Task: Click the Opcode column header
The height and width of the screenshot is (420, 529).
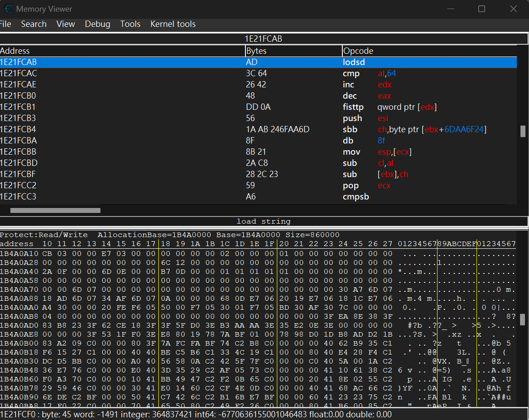Action: [429, 51]
